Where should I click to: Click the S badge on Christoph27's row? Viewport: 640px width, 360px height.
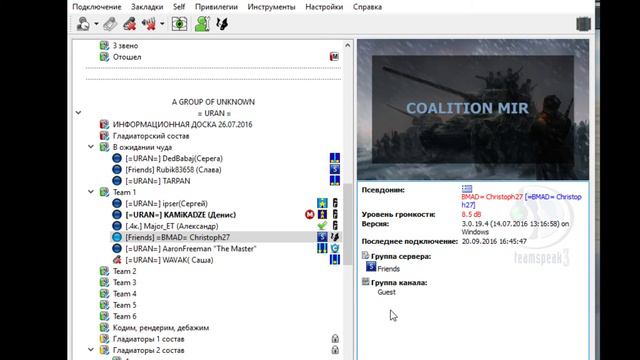click(322, 237)
